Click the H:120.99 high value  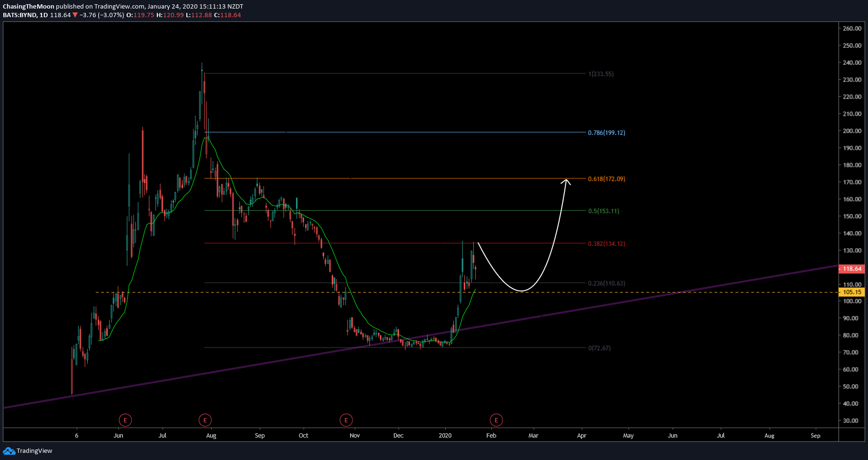coord(170,15)
